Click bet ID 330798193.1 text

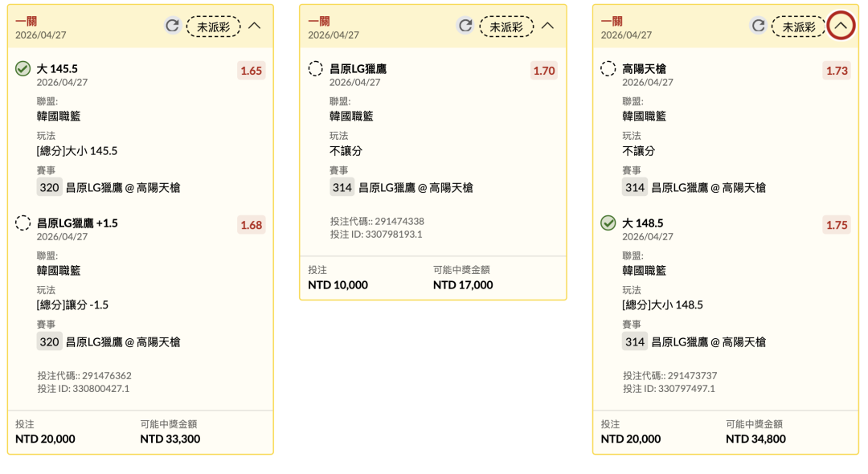tap(376, 234)
